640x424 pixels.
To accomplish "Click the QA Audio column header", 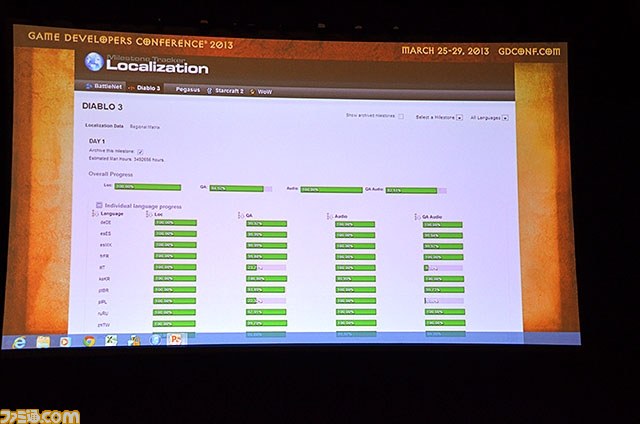I will (432, 217).
